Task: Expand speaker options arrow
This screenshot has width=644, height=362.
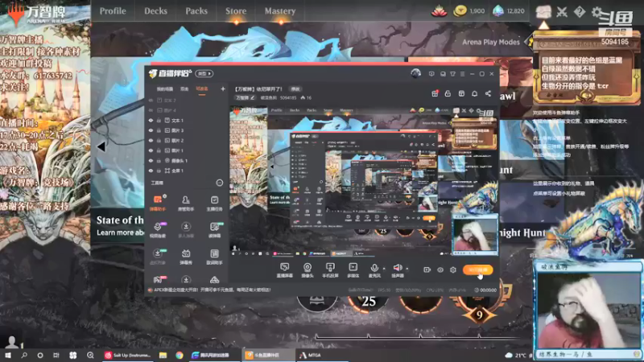Action: [407, 269]
